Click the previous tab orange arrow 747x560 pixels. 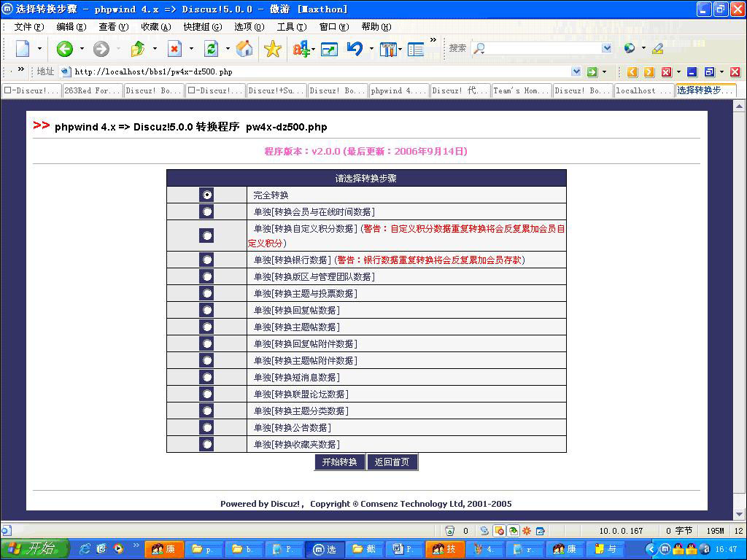tap(632, 72)
